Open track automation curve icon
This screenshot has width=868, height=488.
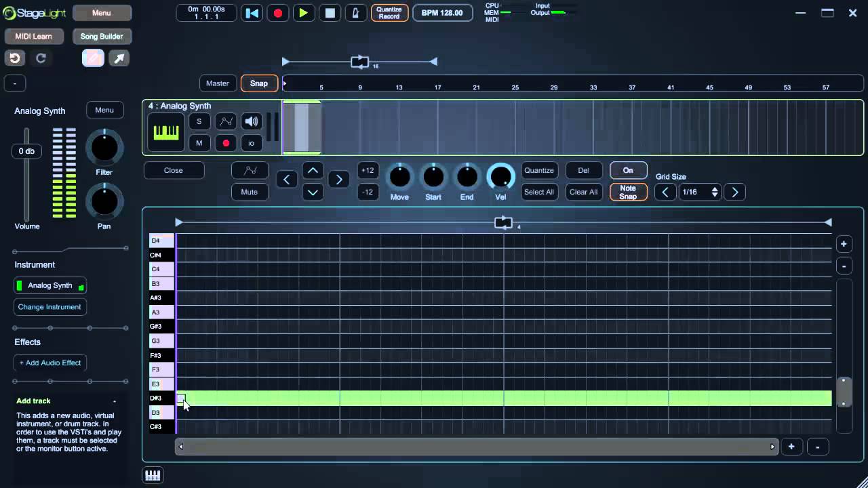click(226, 122)
